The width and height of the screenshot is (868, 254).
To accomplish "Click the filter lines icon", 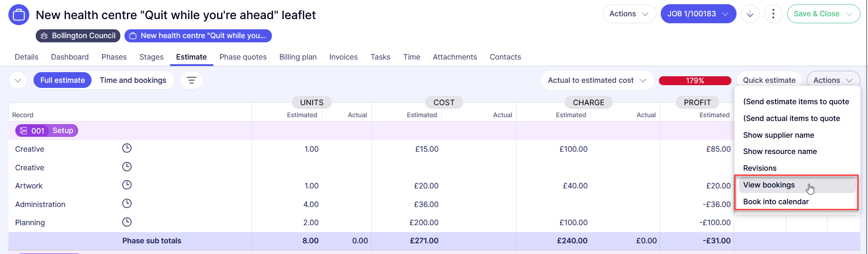I will (191, 80).
